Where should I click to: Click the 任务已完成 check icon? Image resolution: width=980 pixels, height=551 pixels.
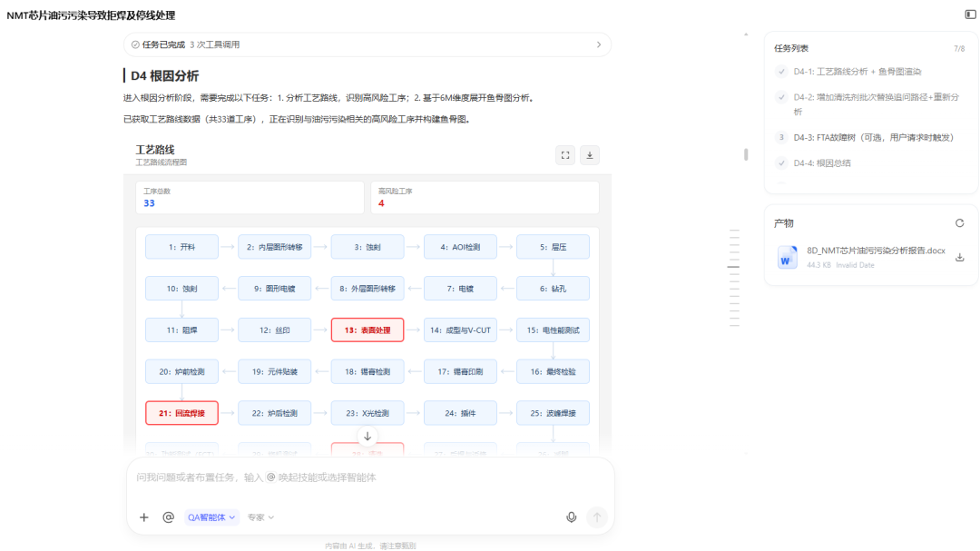[x=135, y=44]
